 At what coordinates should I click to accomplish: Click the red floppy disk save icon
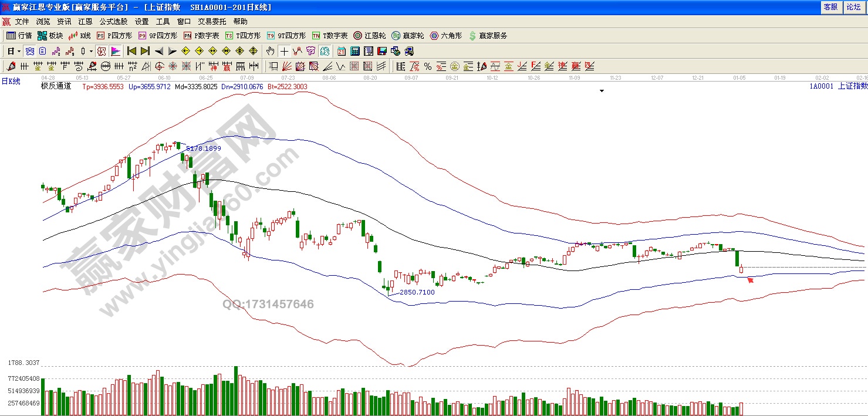382,51
